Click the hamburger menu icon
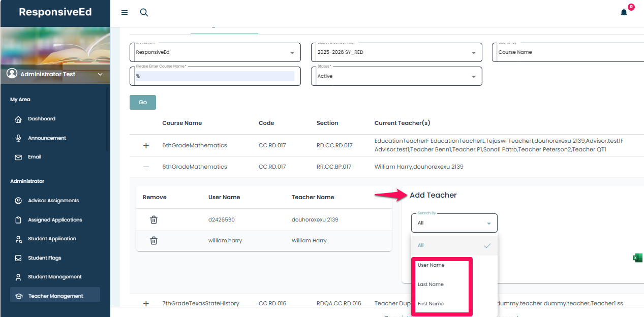This screenshot has width=644, height=317. [125, 13]
